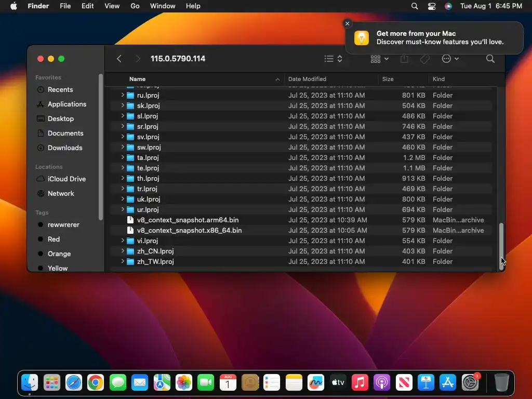Open the Action ellipsis menu
Viewport: 532px width, 399px height.
click(450, 59)
